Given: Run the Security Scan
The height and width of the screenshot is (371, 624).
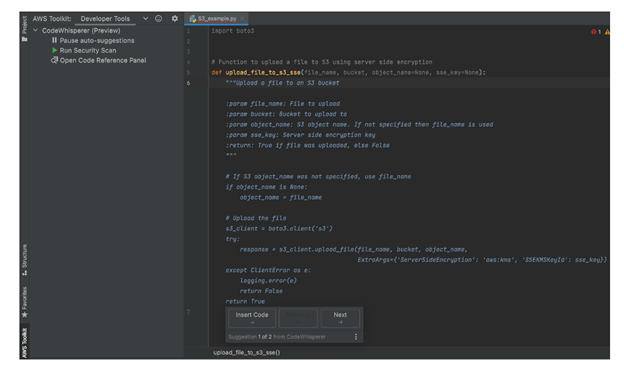Looking at the screenshot, I should click(x=88, y=51).
